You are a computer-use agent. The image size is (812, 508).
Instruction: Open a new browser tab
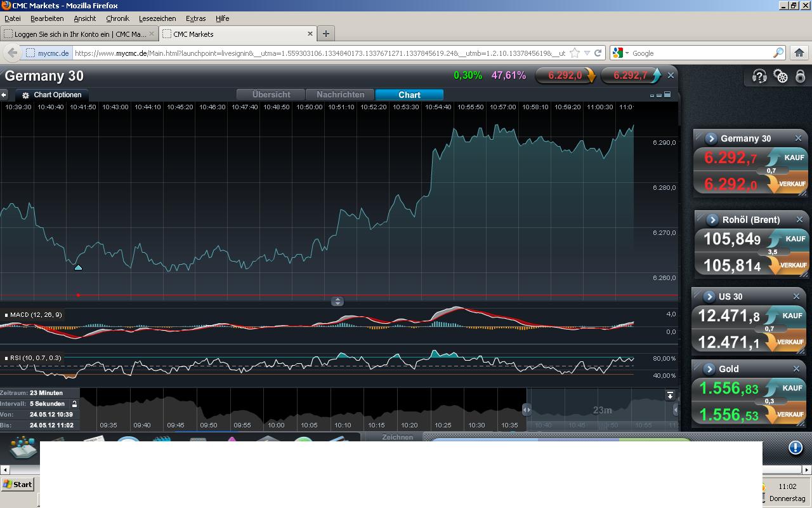pyautogui.click(x=325, y=34)
